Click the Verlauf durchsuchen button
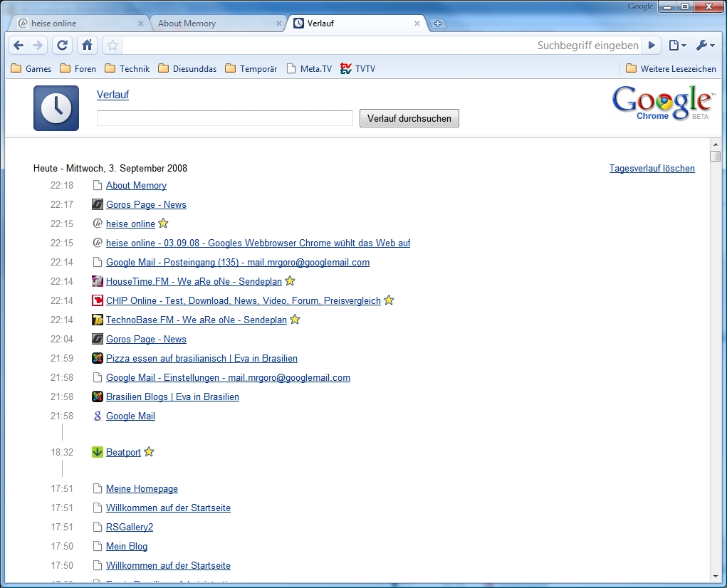Image resolution: width=727 pixels, height=588 pixels. pos(409,118)
